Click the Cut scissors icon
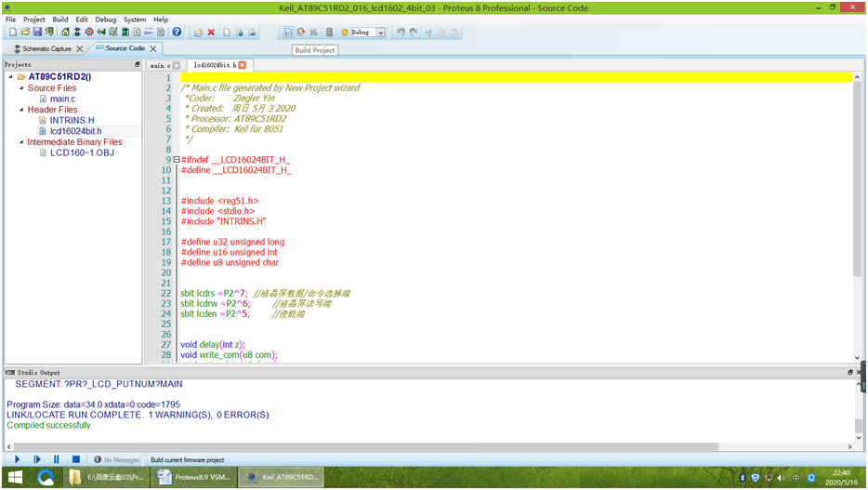Screen dimensions: 868x490 (428, 33)
